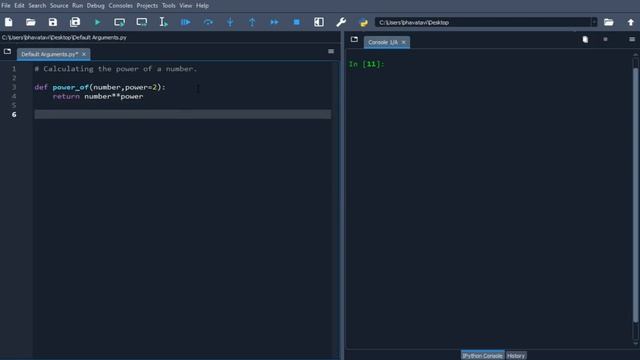Run selection or current line icon
The width and height of the screenshot is (640, 360).
(163, 22)
